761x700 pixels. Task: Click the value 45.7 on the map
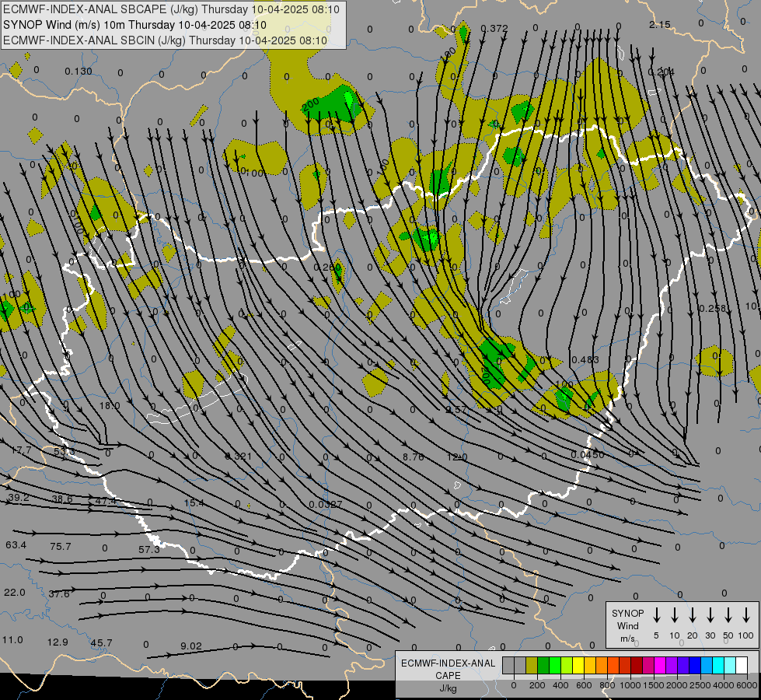[101, 643]
